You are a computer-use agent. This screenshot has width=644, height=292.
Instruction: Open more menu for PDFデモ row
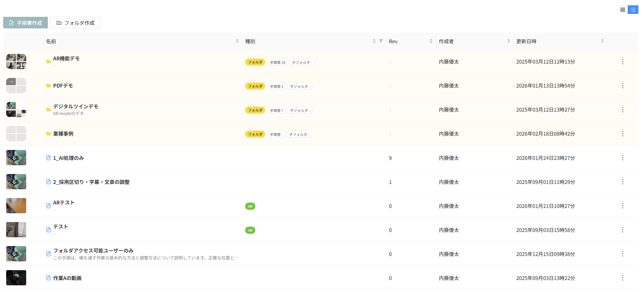623,86
